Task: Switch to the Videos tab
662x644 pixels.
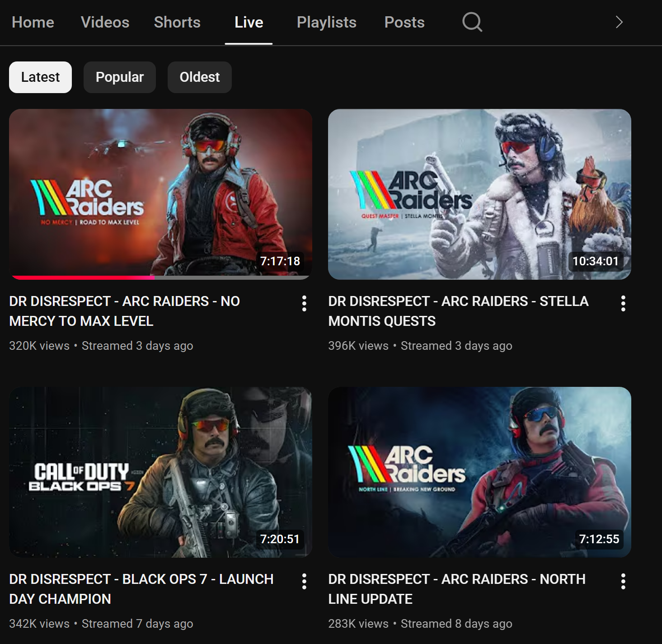Action: coord(105,22)
